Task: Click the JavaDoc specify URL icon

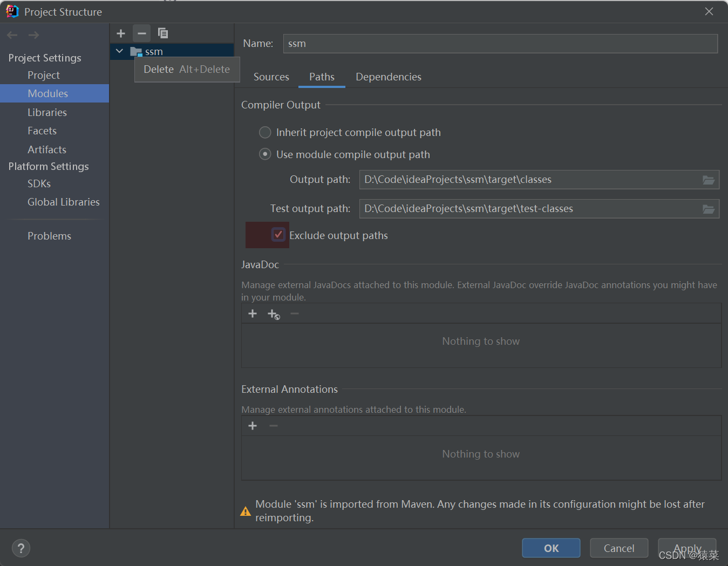Action: pos(274,314)
